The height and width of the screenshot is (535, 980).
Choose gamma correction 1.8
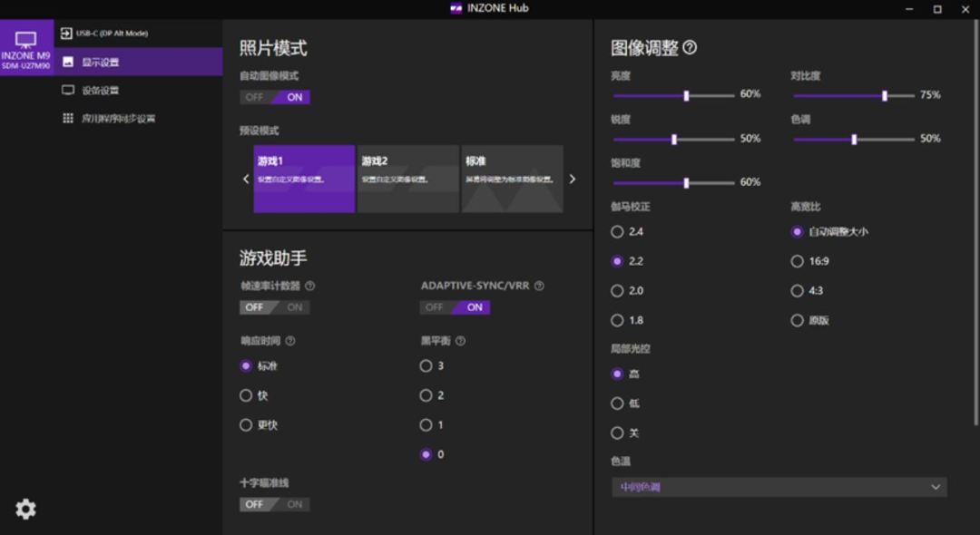tap(617, 320)
